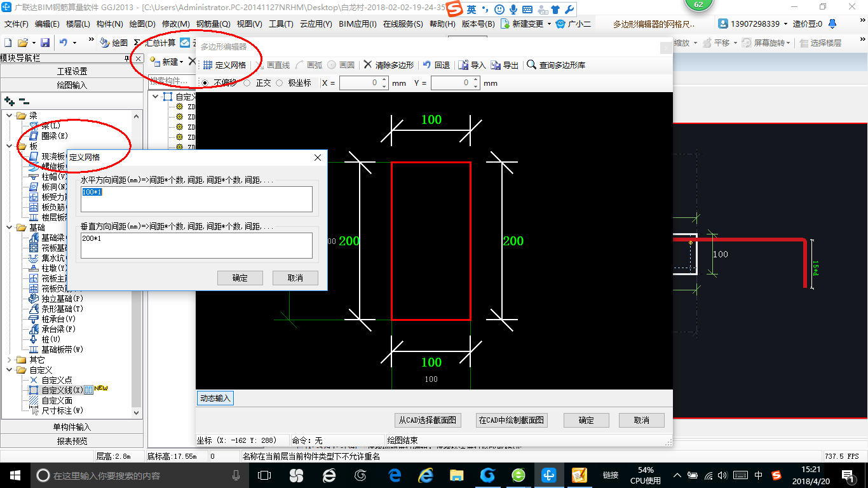Click 导出 export icon in polygon editor
The image size is (868, 488).
(505, 65)
